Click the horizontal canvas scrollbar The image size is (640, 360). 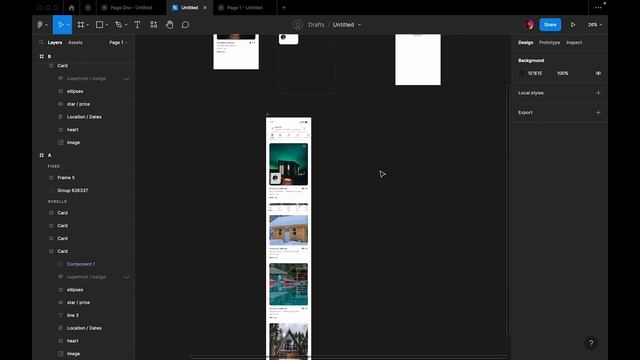tap(348, 357)
